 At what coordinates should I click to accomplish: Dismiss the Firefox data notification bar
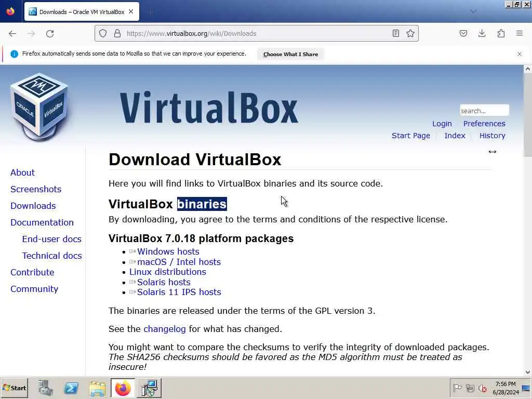520,54
